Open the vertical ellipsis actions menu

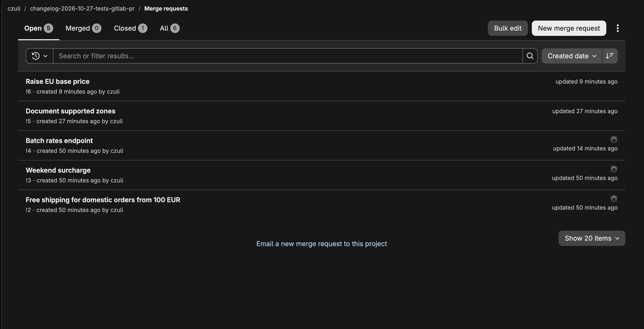[618, 28]
